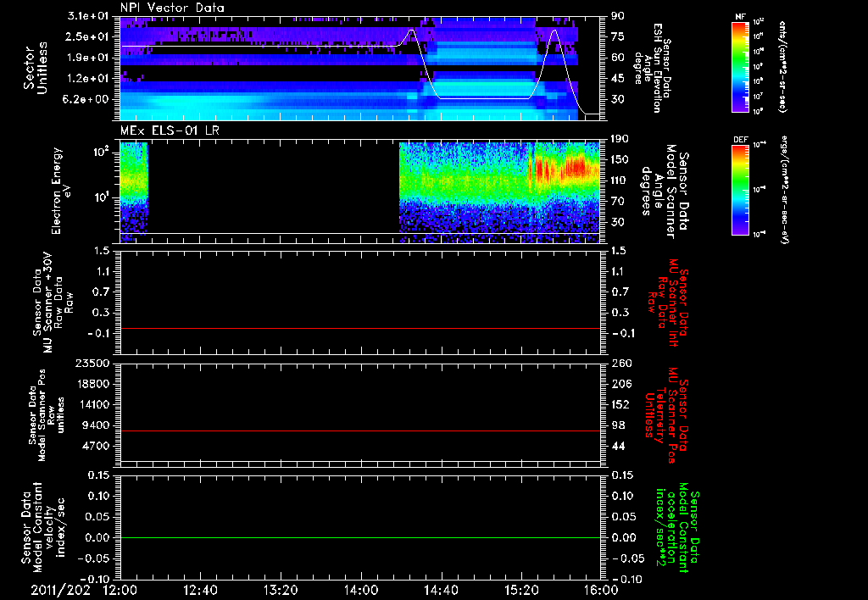This screenshot has height=600, width=868.
Task: Click the 14:40 time axis label
Action: point(441,590)
